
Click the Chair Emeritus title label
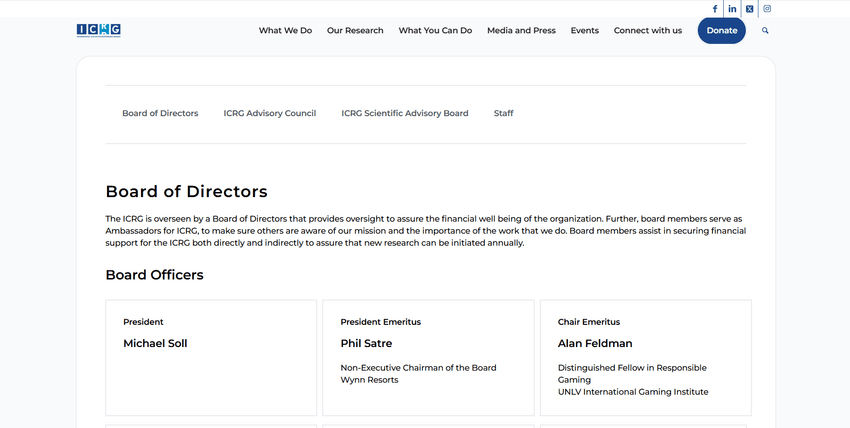(589, 322)
